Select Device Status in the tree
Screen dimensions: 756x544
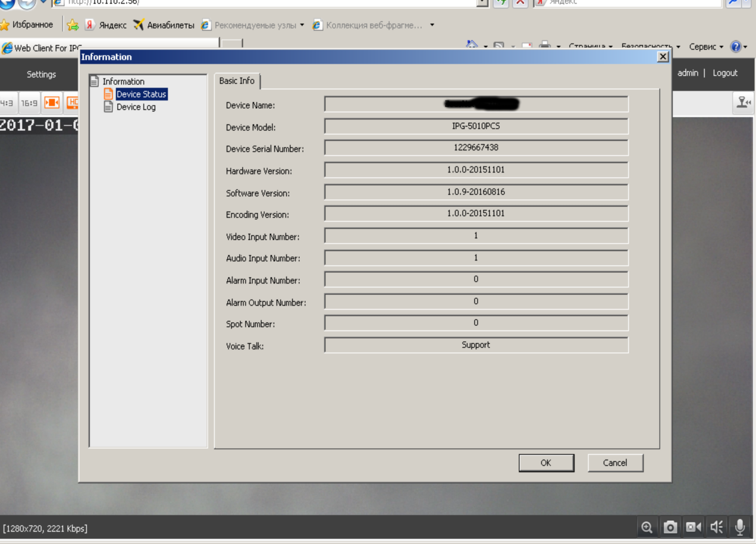[142, 94]
